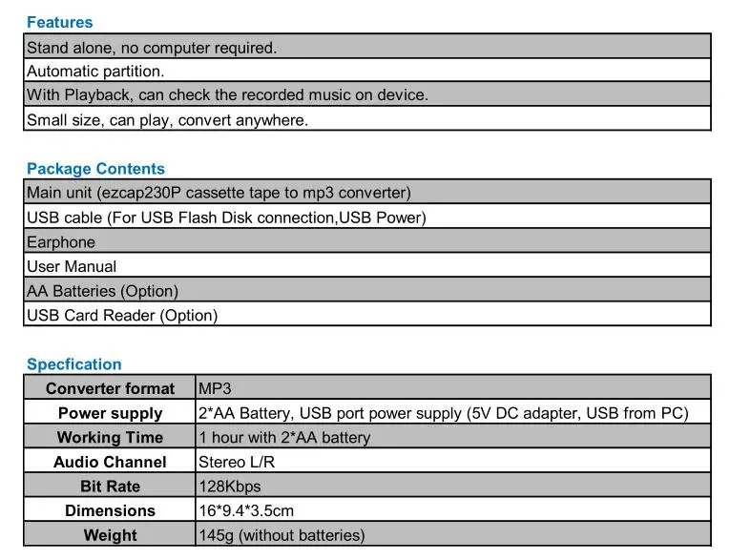Click the USB cable row
The width and height of the screenshot is (730, 560).
[366, 217]
